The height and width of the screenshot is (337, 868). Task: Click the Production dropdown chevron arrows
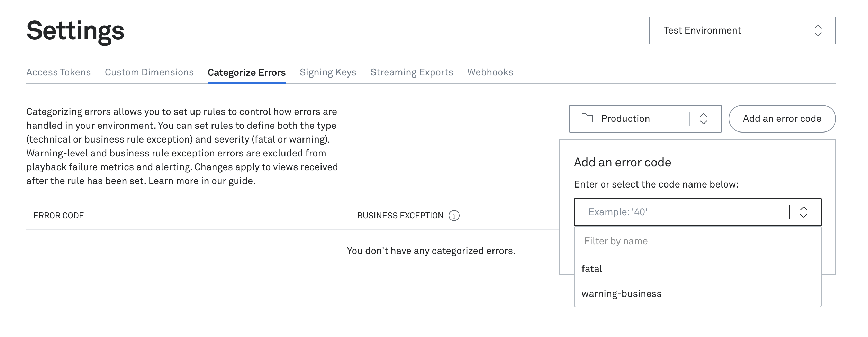(x=703, y=119)
